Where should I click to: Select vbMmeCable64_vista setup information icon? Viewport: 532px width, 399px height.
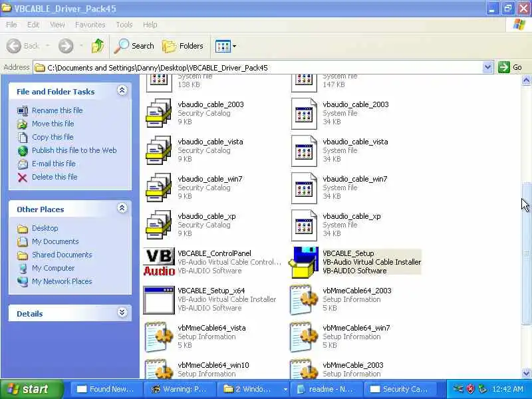[159, 337]
